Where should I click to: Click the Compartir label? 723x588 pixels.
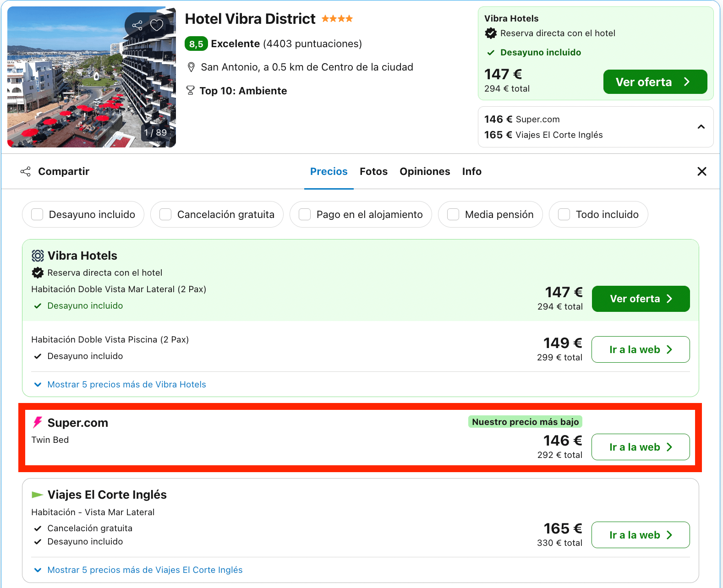click(64, 171)
